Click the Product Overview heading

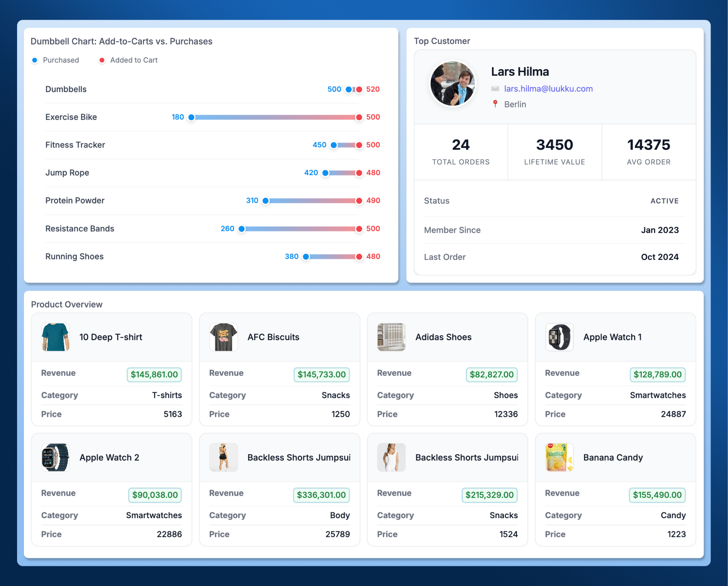click(66, 304)
